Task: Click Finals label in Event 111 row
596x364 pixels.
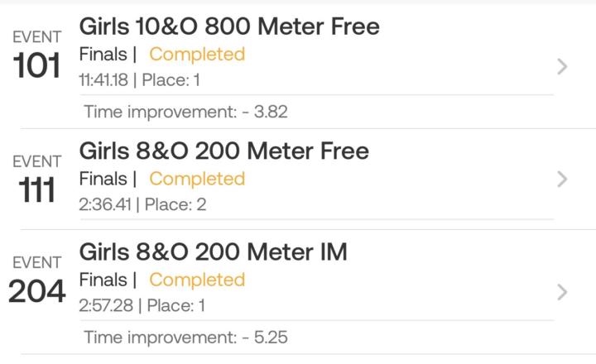Action: [x=103, y=179]
